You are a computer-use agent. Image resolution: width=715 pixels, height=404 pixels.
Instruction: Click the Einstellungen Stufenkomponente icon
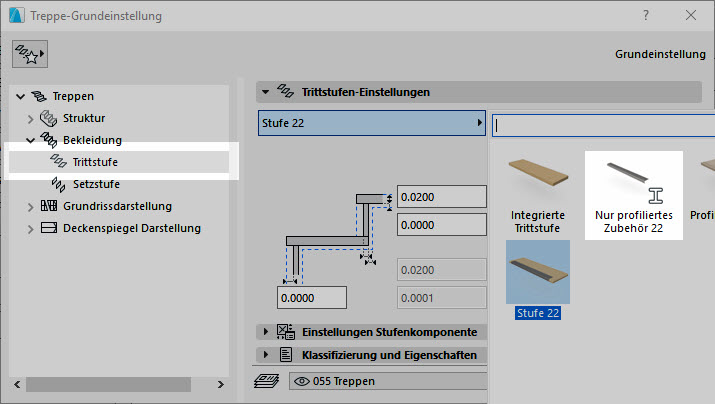coord(285,332)
